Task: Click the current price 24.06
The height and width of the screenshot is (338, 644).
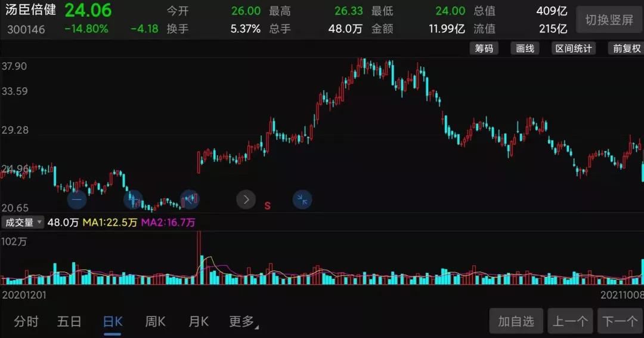Action: (88, 10)
